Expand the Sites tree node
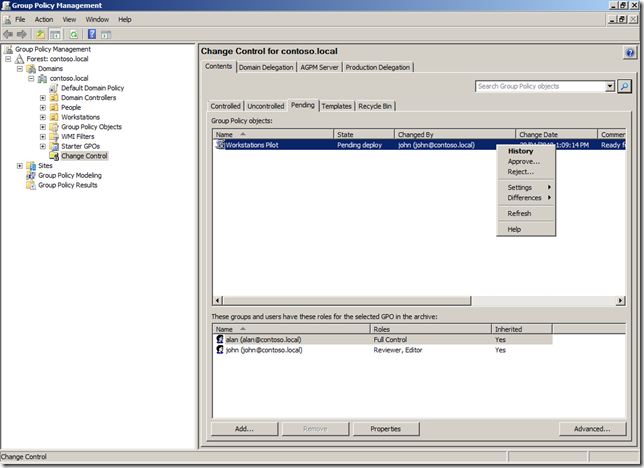644x468 pixels. 19,166
